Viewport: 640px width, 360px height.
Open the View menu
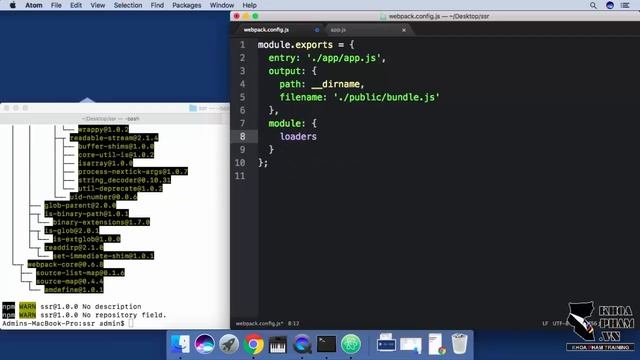(98, 5)
